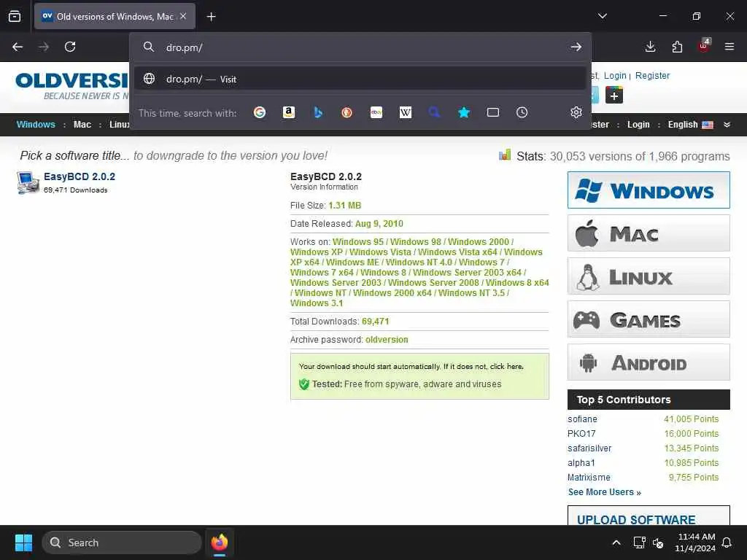747x560 pixels.
Task: Go back to previous page
Action: pos(18,47)
